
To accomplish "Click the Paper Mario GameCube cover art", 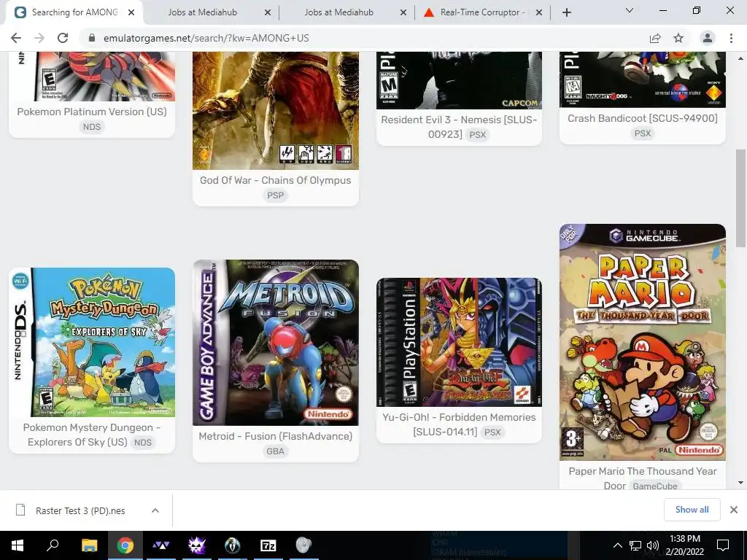I will coord(642,342).
